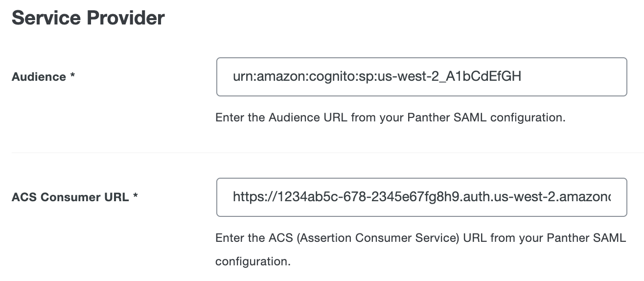The width and height of the screenshot is (644, 281).
Task: Focus the ACS Consumer URL input field
Action: coord(421,197)
